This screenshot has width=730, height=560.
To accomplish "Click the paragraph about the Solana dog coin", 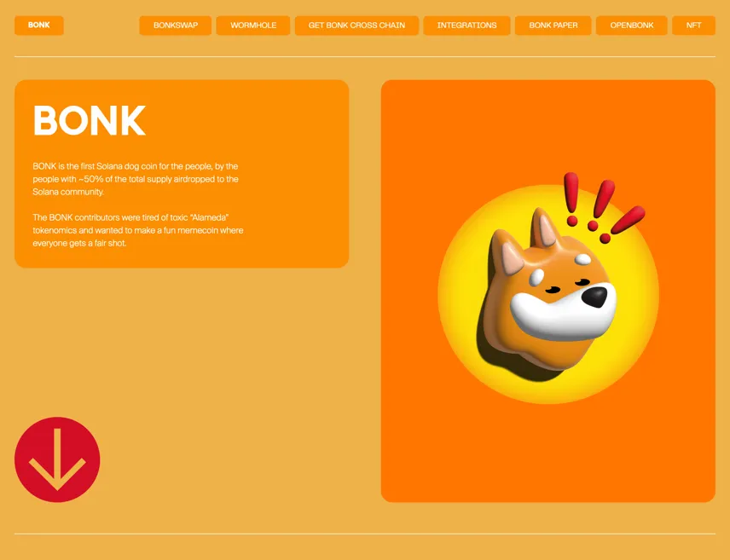I will pos(136,179).
